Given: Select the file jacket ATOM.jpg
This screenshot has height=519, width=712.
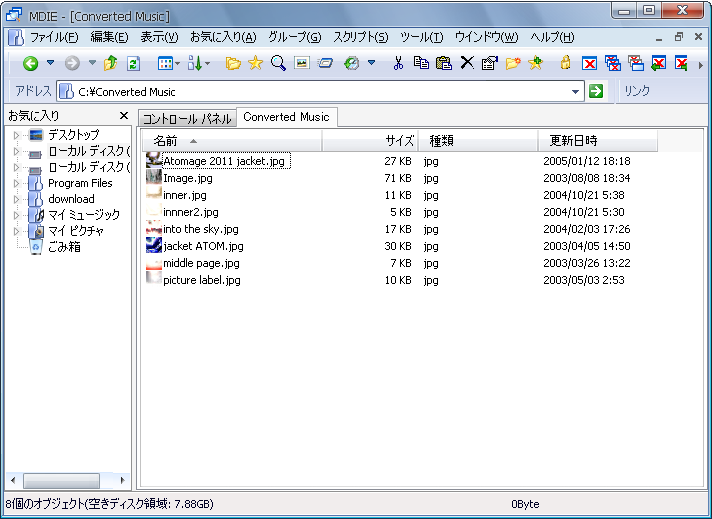Looking at the screenshot, I should tap(203, 246).
